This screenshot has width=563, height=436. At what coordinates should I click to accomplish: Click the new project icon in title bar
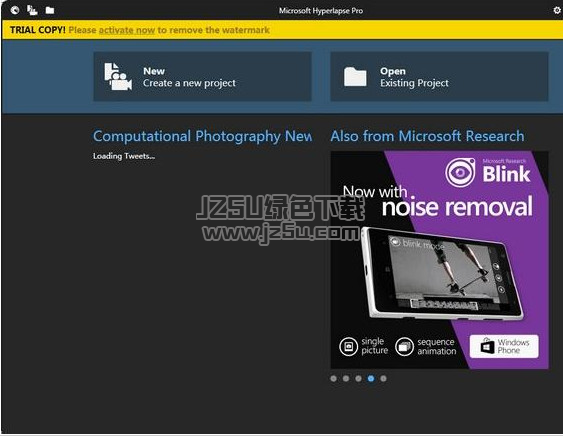(x=32, y=10)
